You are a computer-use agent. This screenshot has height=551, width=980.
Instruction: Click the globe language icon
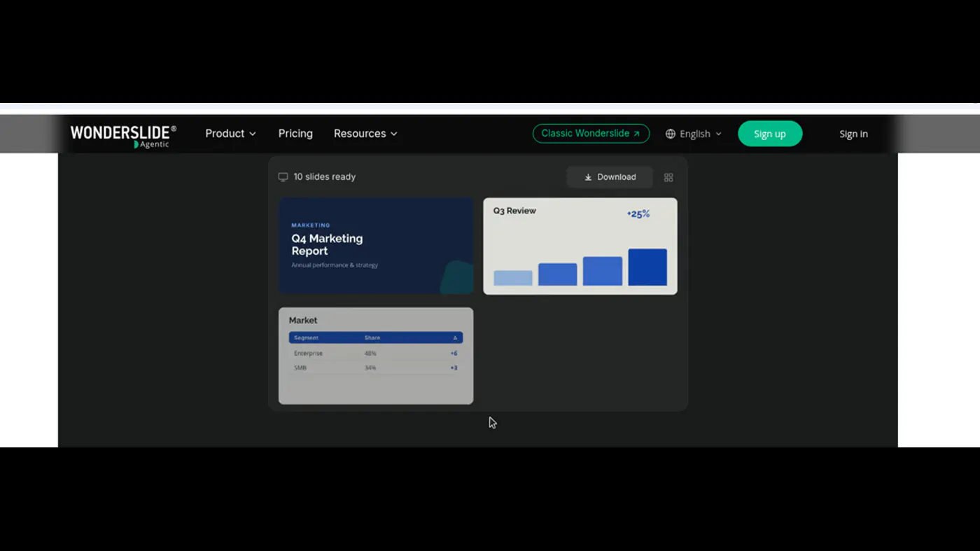(x=671, y=134)
